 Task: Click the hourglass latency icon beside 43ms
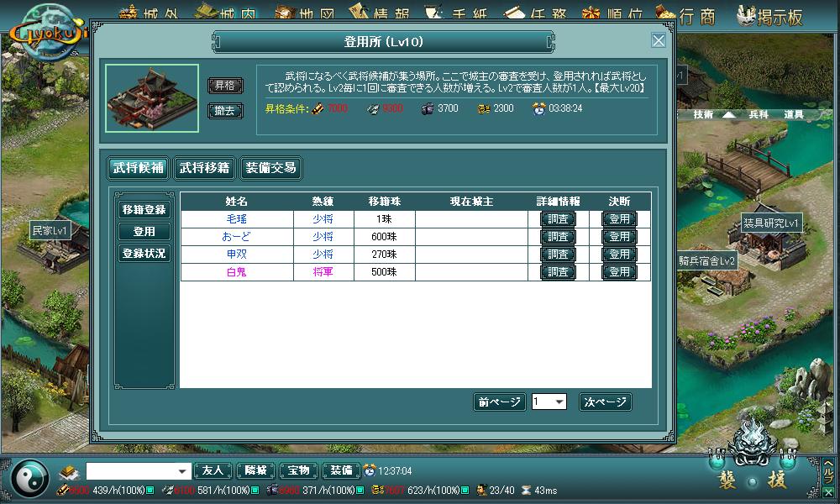tap(526, 490)
